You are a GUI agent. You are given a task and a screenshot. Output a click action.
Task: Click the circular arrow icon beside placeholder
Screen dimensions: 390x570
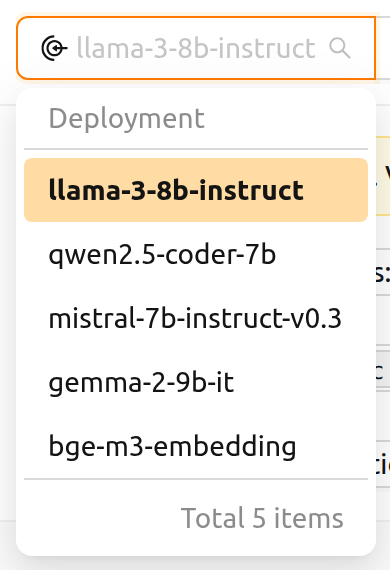[54, 48]
